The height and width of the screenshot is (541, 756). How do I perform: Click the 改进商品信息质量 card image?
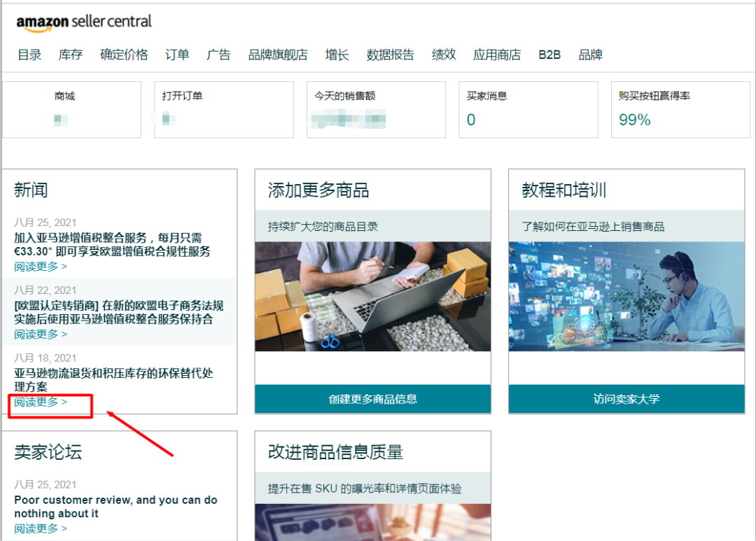[x=372, y=522]
